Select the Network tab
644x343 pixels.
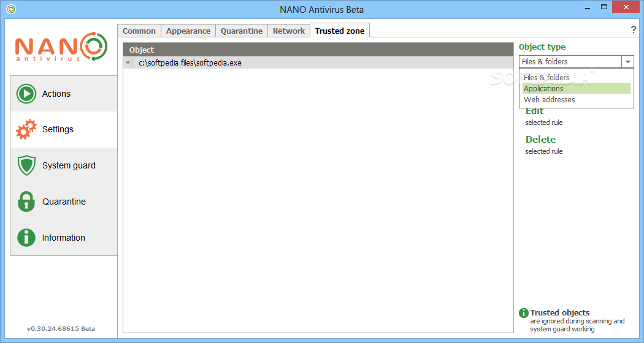pyautogui.click(x=289, y=31)
